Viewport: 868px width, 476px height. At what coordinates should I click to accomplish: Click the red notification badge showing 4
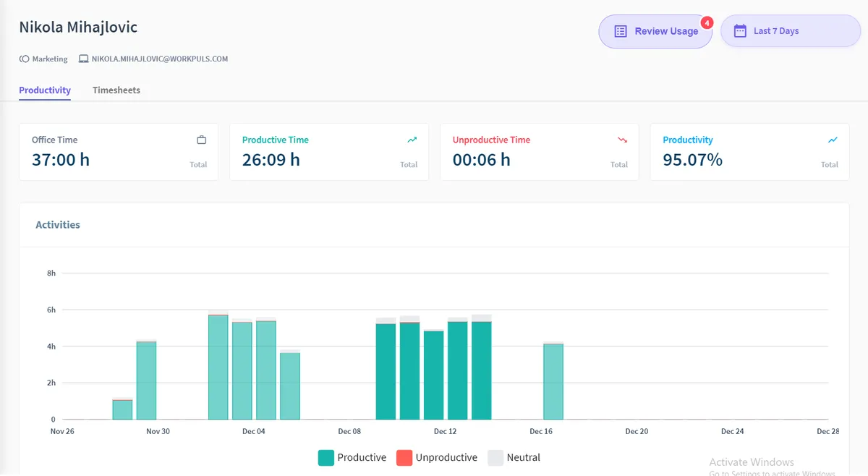click(707, 22)
